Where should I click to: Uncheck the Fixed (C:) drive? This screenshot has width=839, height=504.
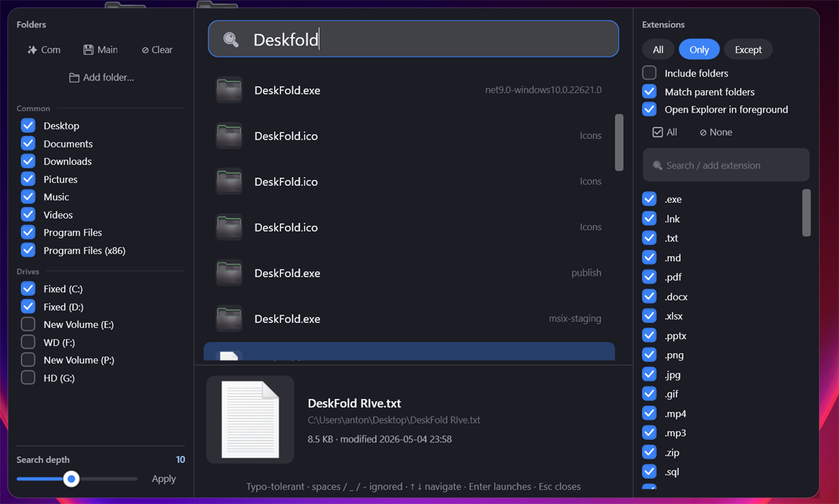click(x=28, y=289)
